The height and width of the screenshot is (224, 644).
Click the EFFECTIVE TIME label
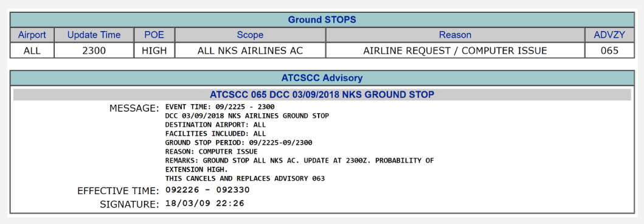click(119, 191)
